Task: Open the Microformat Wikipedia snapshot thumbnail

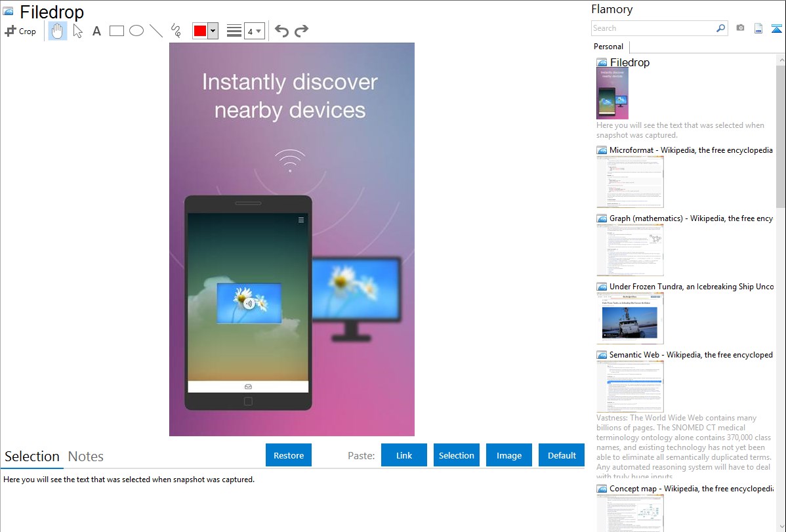Action: (630, 182)
